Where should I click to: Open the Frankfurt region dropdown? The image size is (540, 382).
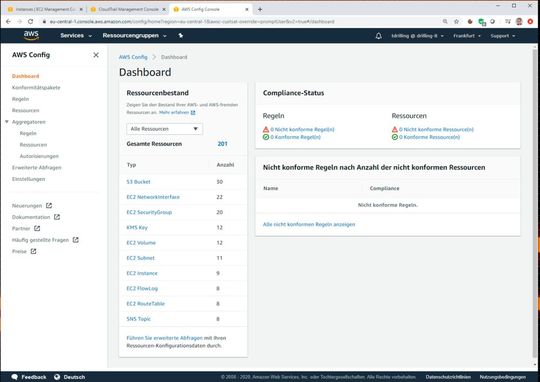(467, 36)
